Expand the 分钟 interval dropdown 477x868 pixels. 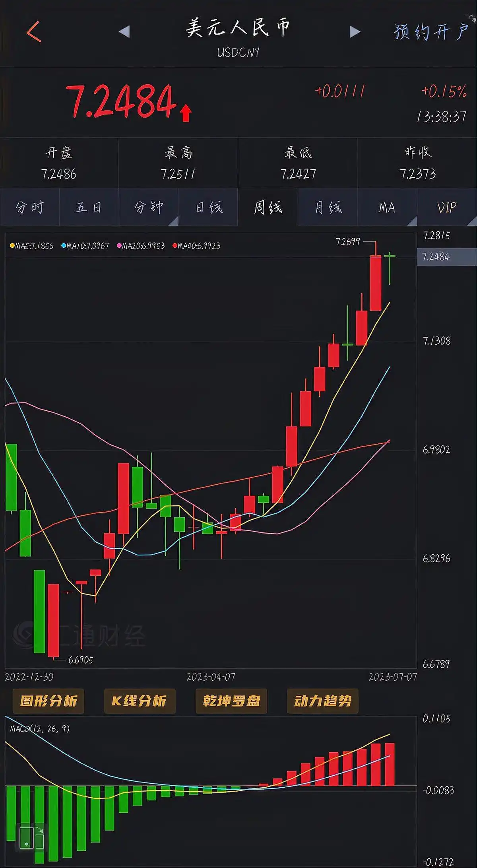coord(149,207)
